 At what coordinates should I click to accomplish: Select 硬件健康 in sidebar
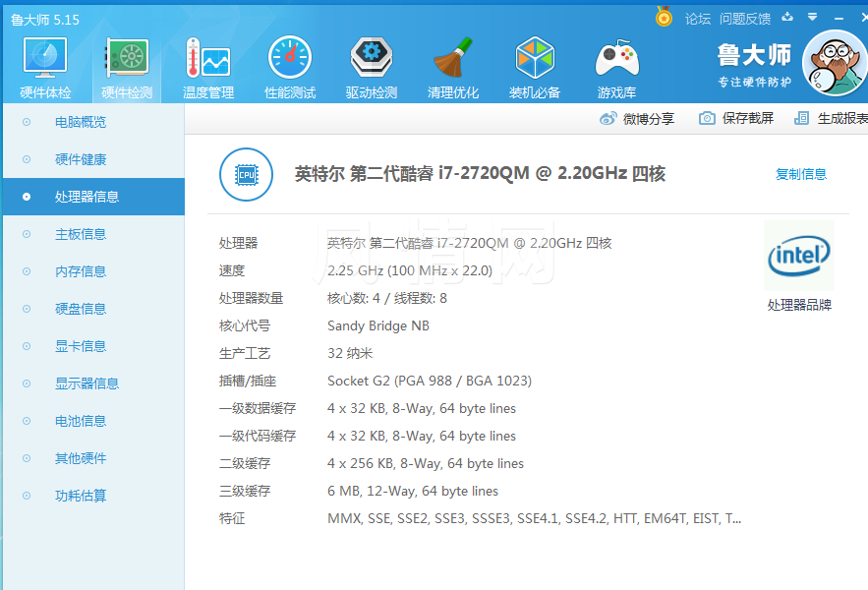pyautogui.click(x=93, y=159)
